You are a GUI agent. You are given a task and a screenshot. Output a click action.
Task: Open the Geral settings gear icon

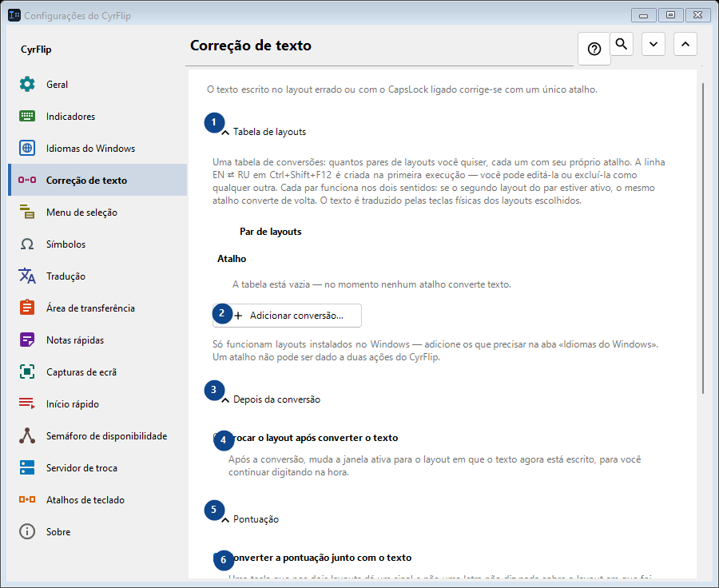pos(27,85)
